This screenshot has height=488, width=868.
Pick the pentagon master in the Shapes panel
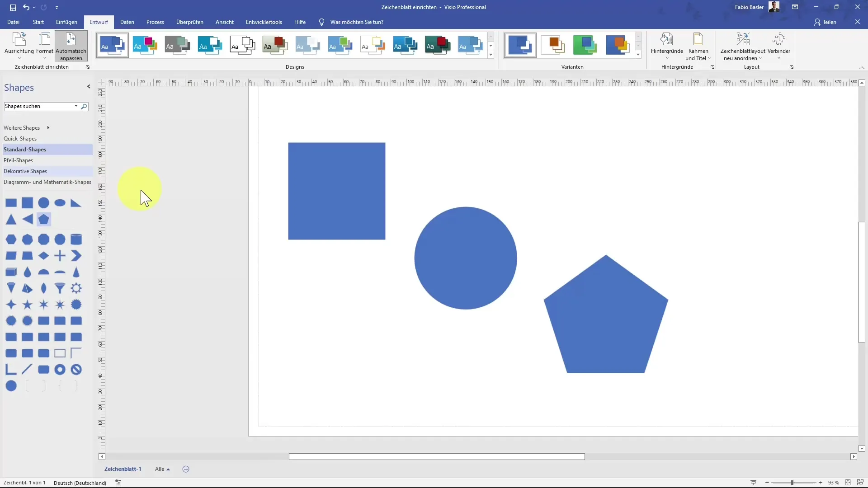pos(44,220)
